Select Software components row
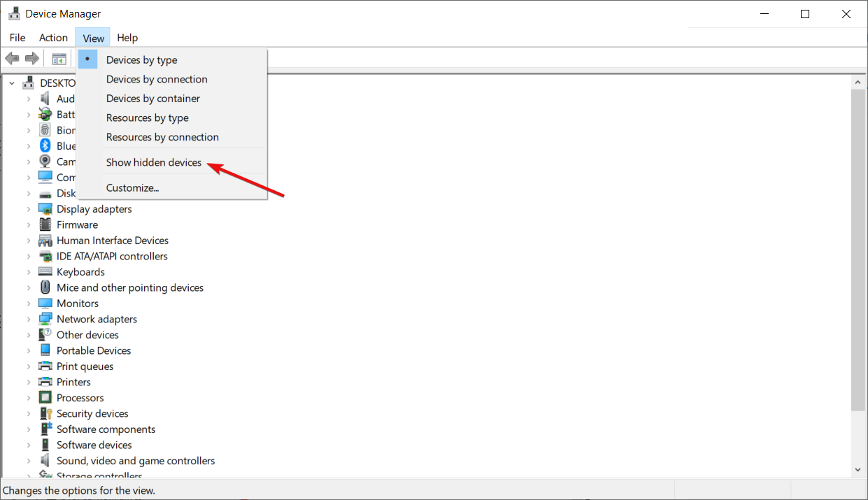 tap(106, 429)
